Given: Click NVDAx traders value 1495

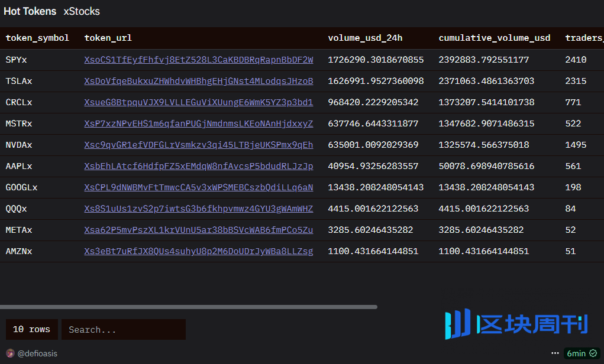Looking at the screenshot, I should point(576,145).
